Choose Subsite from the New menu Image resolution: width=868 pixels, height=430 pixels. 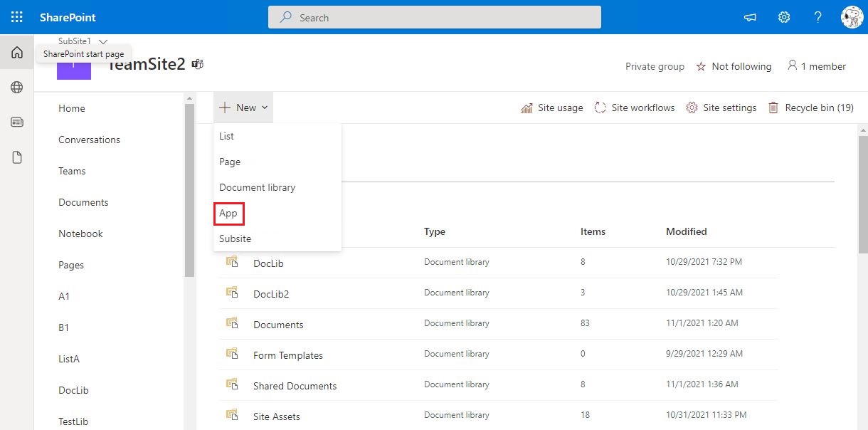[x=277, y=238]
